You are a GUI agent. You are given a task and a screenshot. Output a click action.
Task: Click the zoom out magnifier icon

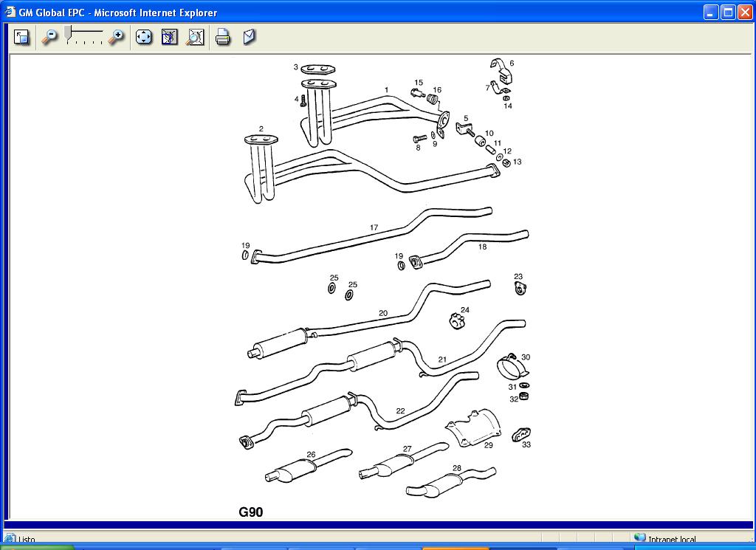(49, 37)
